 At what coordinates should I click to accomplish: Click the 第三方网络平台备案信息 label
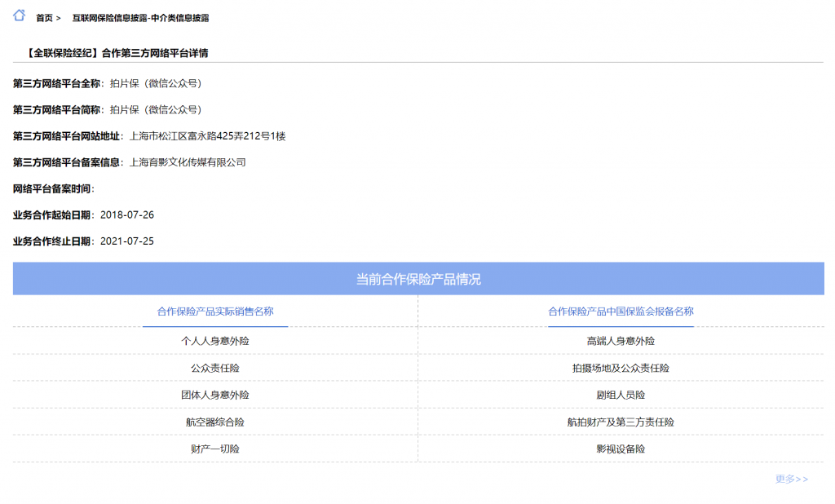tap(67, 162)
